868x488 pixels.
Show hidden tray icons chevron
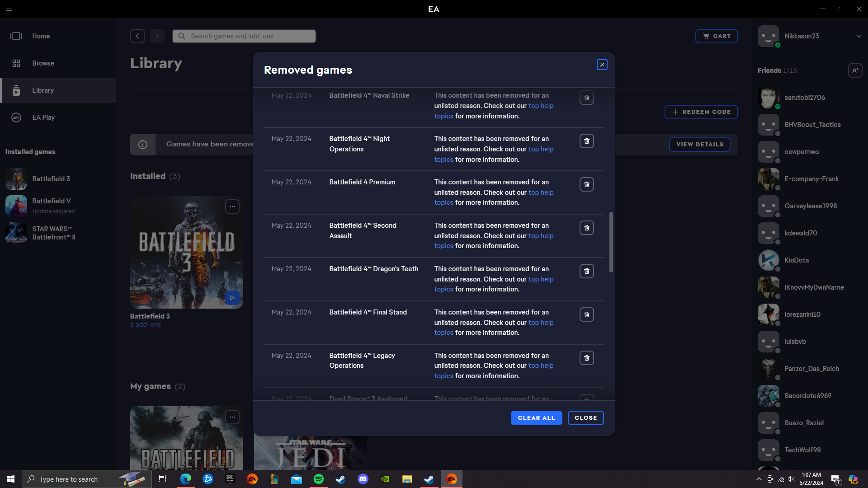[x=759, y=479]
